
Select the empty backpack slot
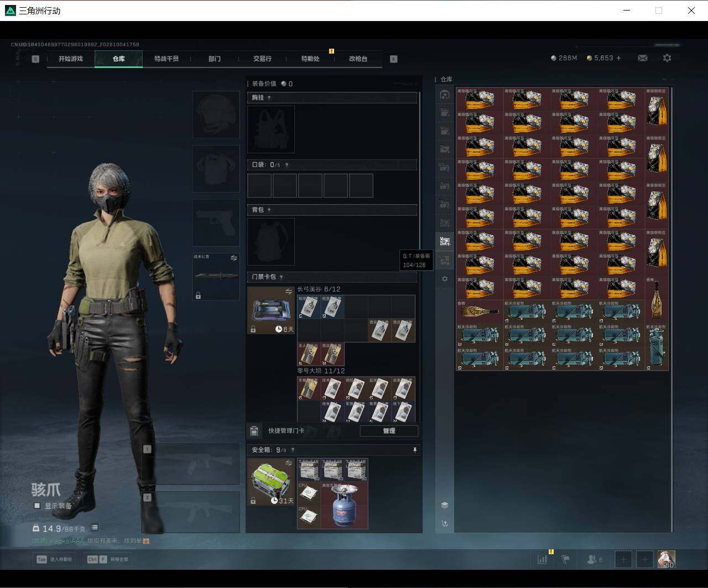pyautogui.click(x=270, y=241)
